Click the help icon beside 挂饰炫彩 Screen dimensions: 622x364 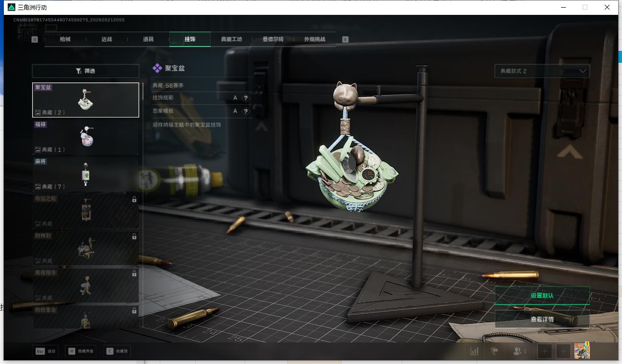246,98
